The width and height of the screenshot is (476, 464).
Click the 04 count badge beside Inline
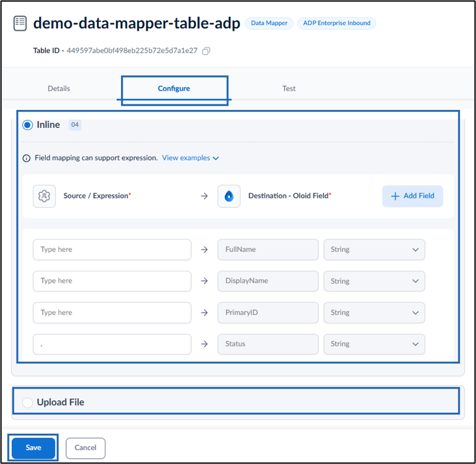[74, 124]
